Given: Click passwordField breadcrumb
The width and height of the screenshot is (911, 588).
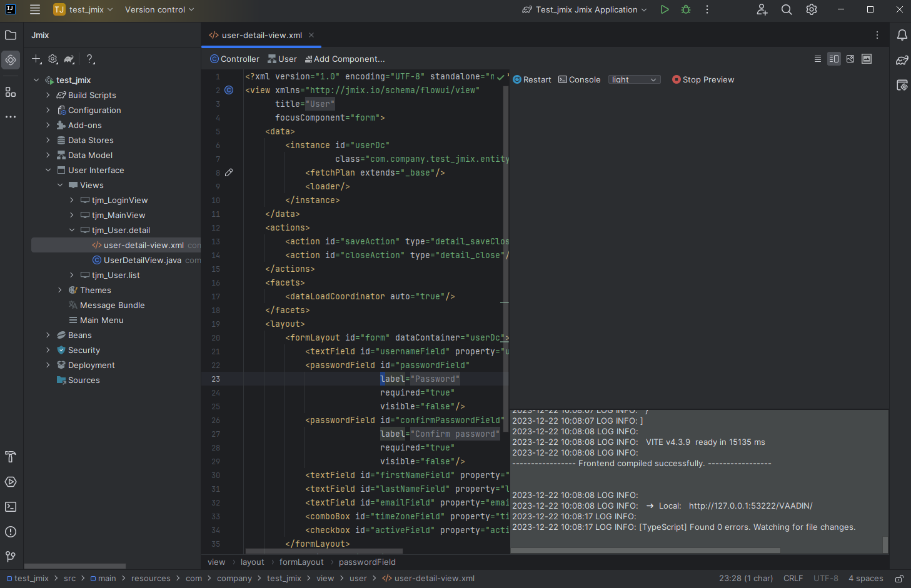Looking at the screenshot, I should click(367, 562).
